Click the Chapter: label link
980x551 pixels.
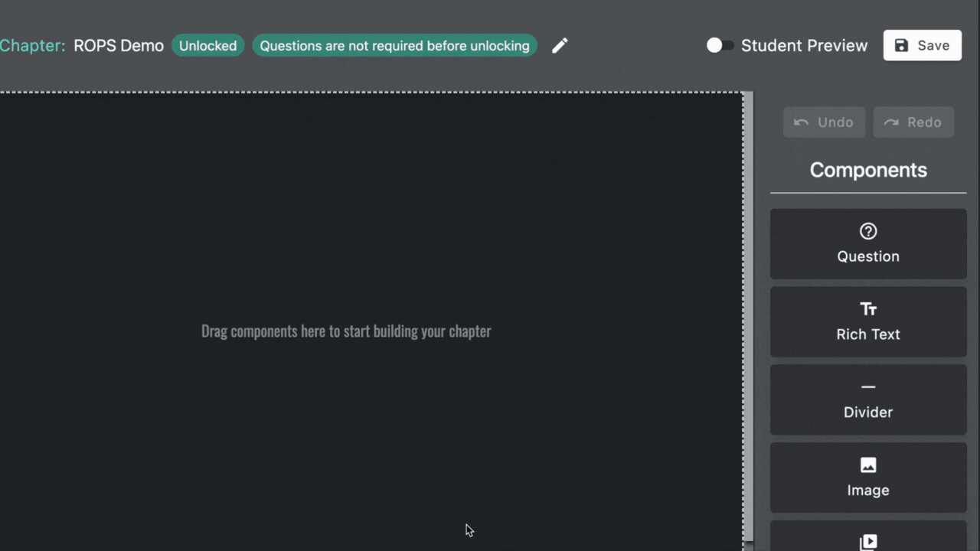(x=32, y=46)
